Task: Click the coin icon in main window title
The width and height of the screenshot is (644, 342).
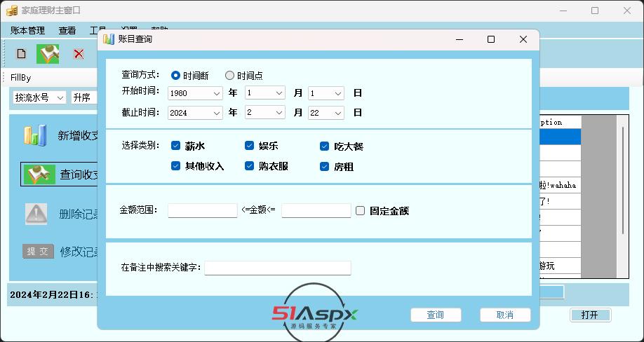Action: point(12,11)
